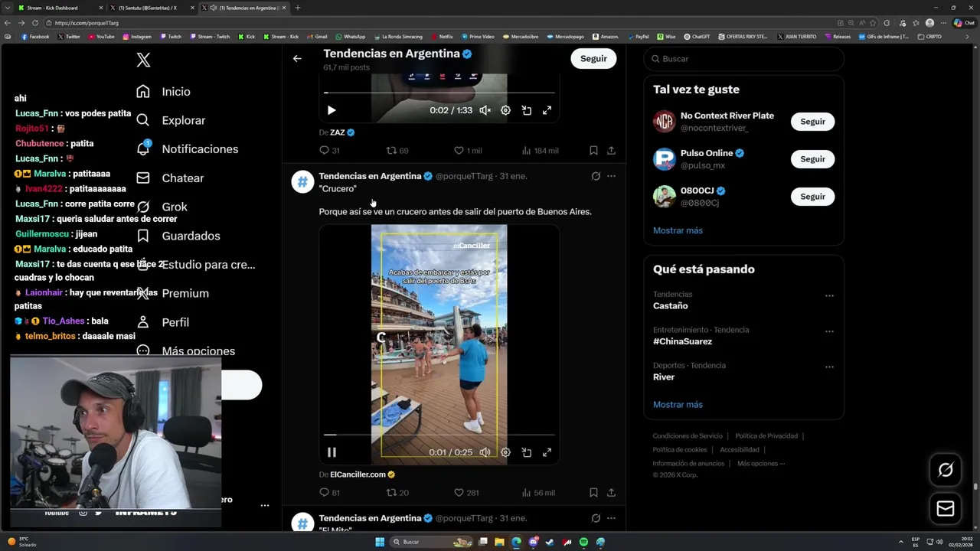Viewport: 980px width, 551px height.
Task: Open ZAZ video settings gear
Action: (505, 110)
